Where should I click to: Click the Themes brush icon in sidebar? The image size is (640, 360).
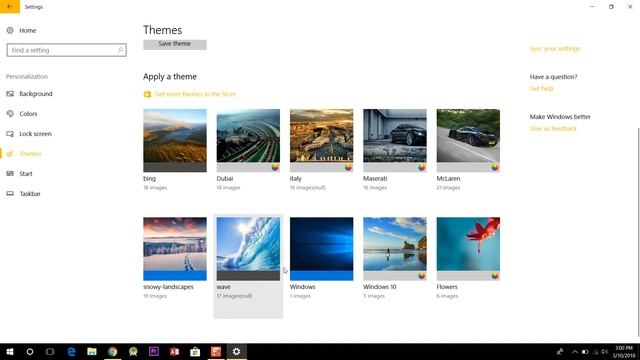pos(10,154)
